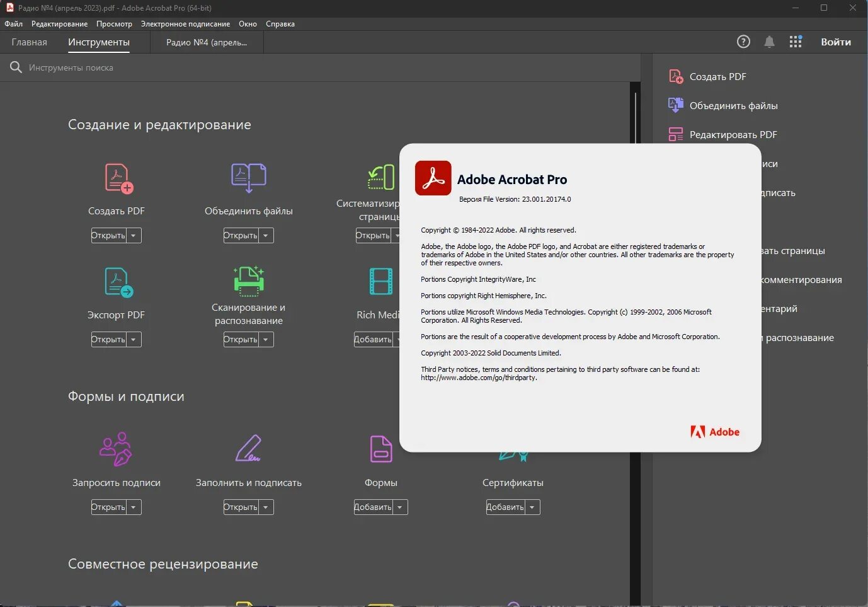This screenshot has width=868, height=607.
Task: Click the Fill & Sign (Заполнить и подписать) icon
Action: [x=248, y=448]
